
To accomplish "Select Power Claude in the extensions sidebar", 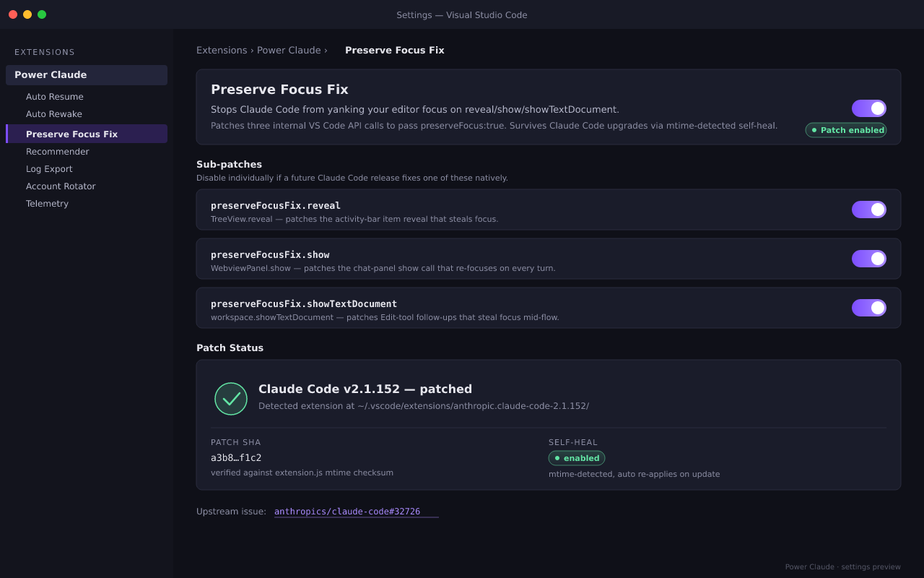I will [87, 75].
